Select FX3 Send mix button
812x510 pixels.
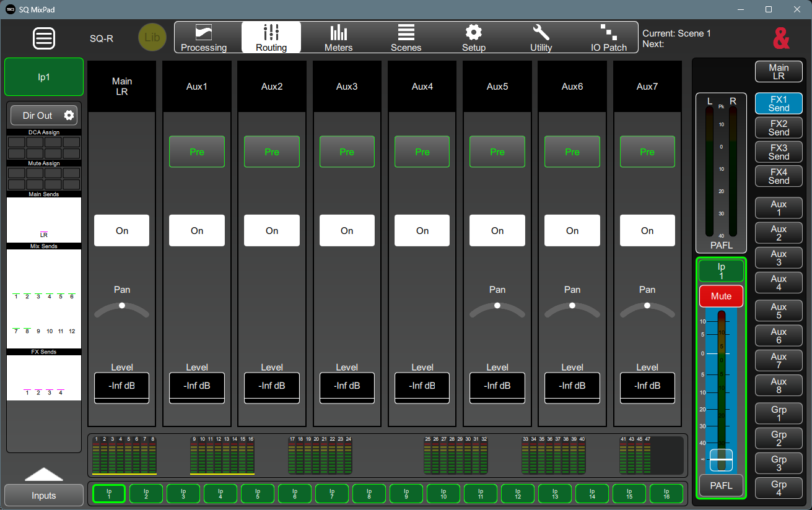coord(779,152)
